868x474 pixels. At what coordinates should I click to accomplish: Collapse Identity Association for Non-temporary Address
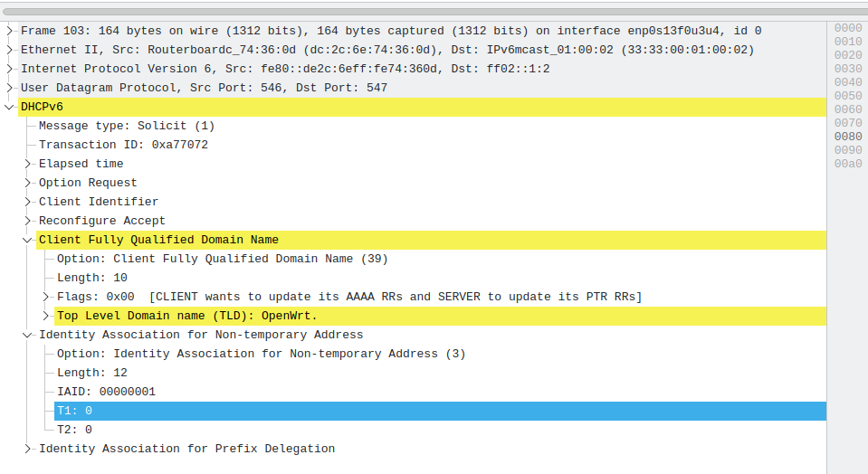click(x=28, y=335)
